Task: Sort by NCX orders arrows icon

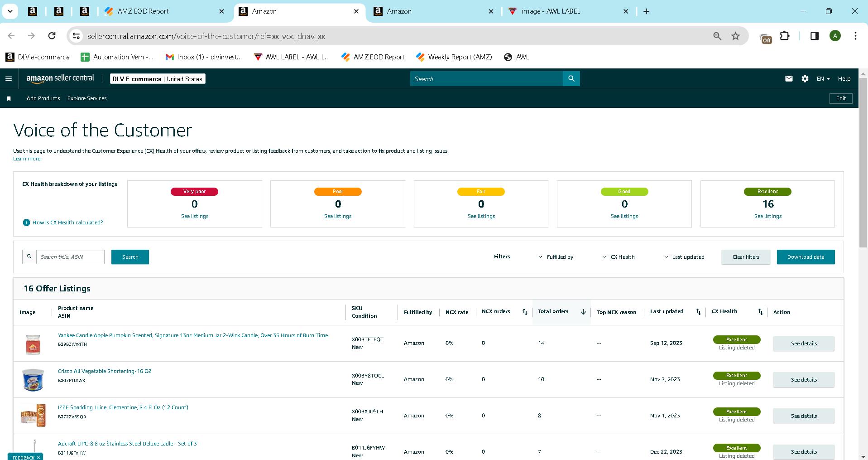Action: click(x=525, y=312)
